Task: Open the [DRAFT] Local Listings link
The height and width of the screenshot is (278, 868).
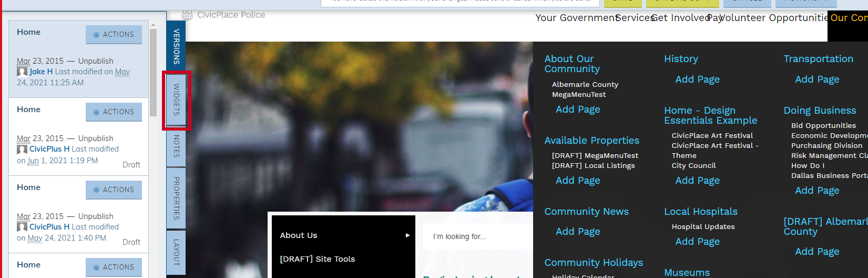Action: click(594, 165)
